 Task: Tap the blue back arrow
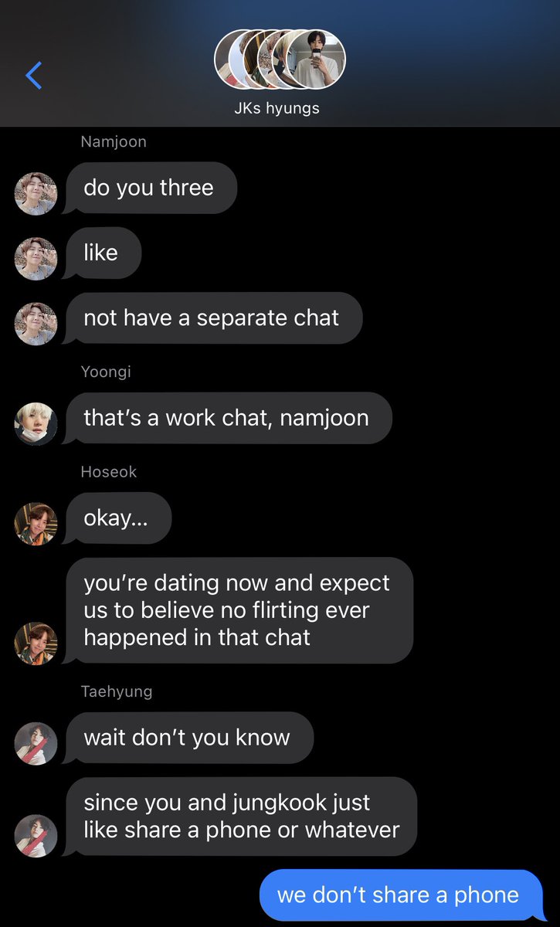tap(34, 75)
